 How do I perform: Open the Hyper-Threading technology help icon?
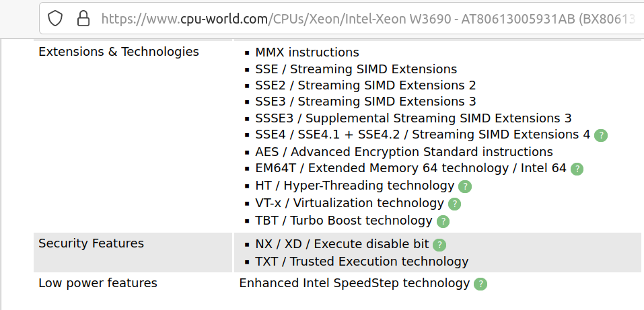(x=464, y=186)
